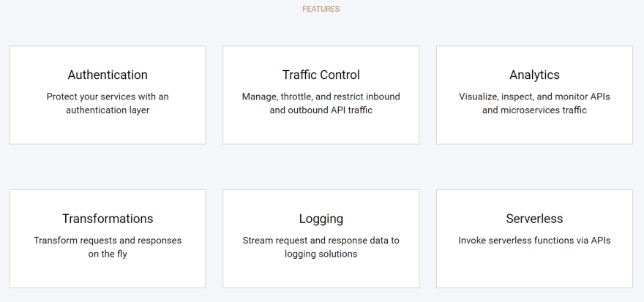This screenshot has height=302, width=644.
Task: Click 'Protect your services with an authentication layer' text
Action: (x=108, y=103)
